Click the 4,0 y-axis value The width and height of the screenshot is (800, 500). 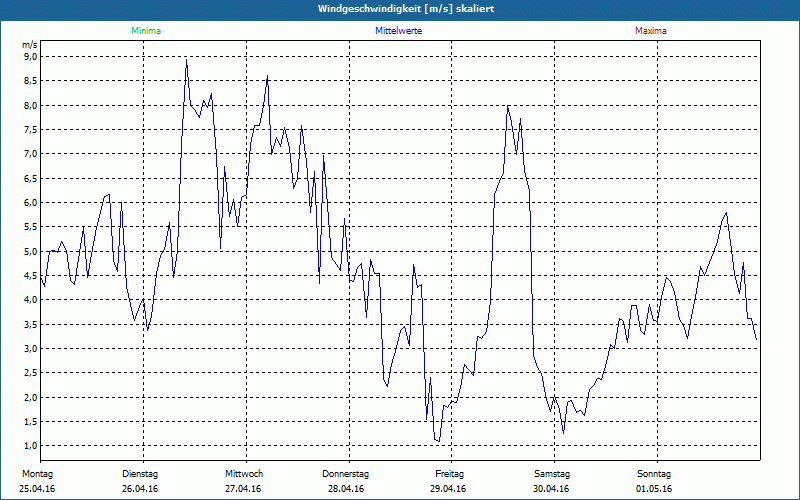[31, 299]
